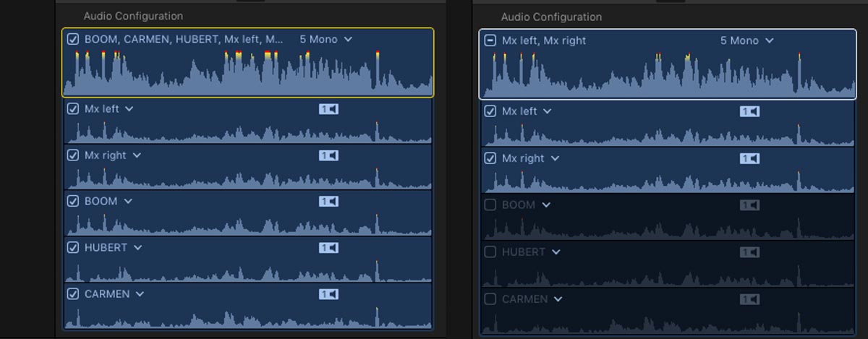Click dimmed mono speaker icon on disabled CARMEN row
The width and height of the screenshot is (868, 339).
pos(749,299)
